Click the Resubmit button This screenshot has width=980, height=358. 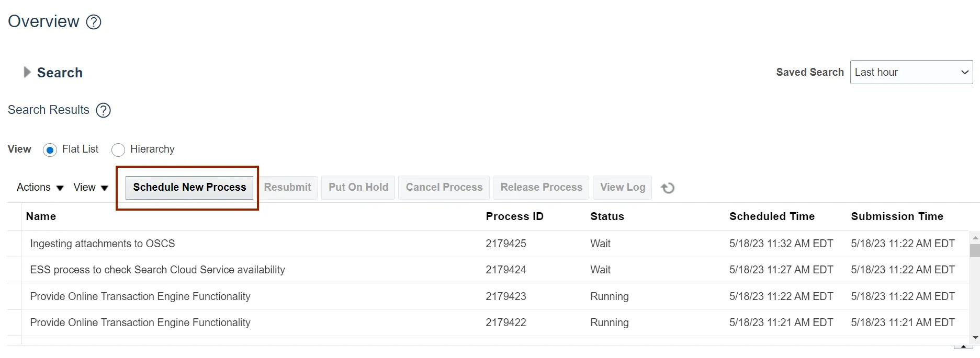click(x=287, y=187)
